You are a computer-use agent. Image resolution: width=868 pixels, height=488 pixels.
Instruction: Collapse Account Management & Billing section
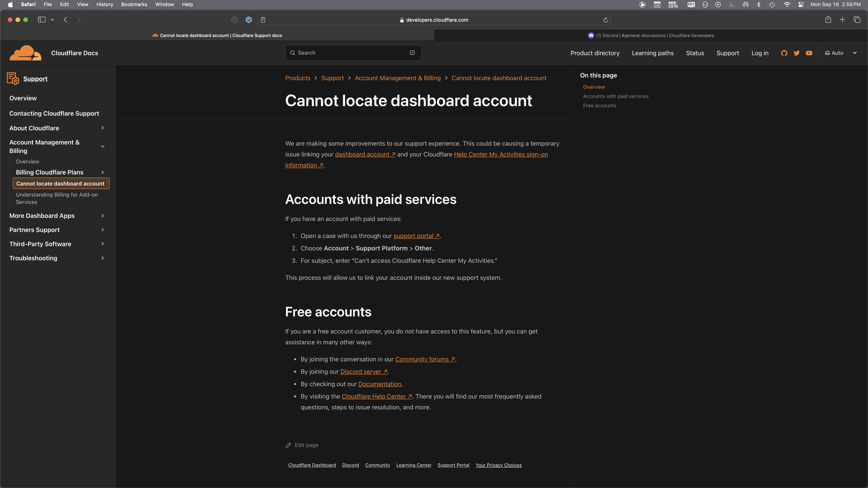(102, 147)
